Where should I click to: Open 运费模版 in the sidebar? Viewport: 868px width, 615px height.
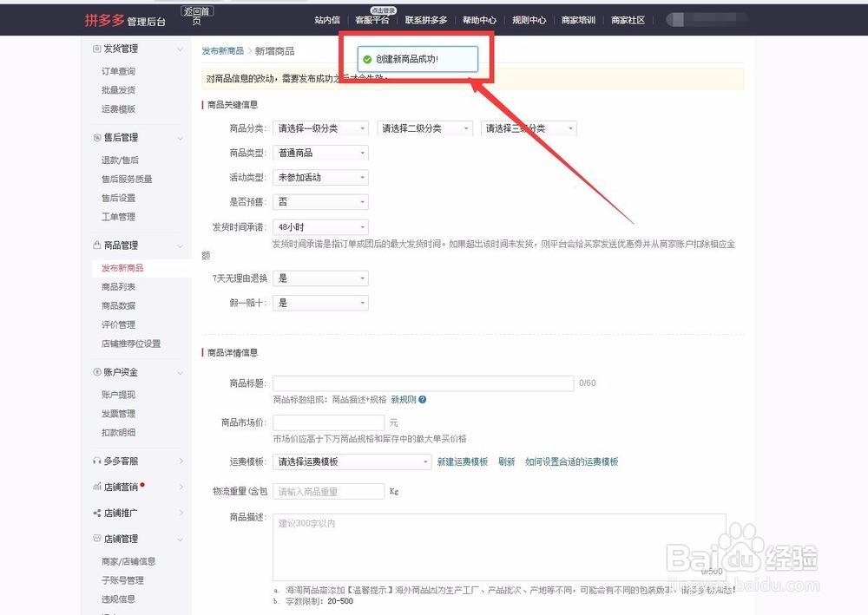pos(118,109)
